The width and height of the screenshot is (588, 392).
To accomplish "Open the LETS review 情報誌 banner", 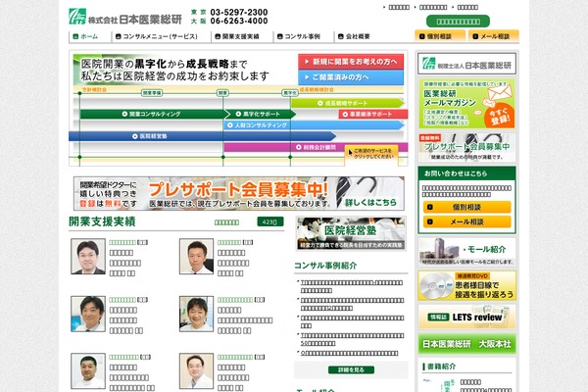I will pos(466,317).
